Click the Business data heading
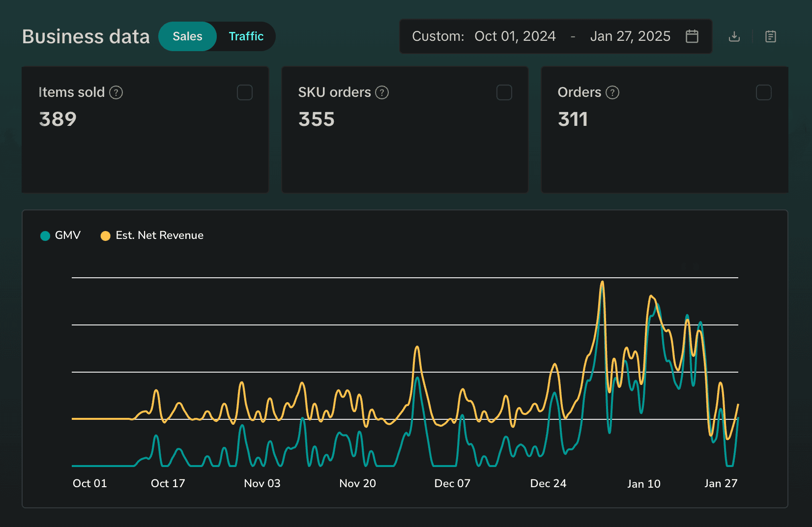The image size is (812, 527). 86,37
